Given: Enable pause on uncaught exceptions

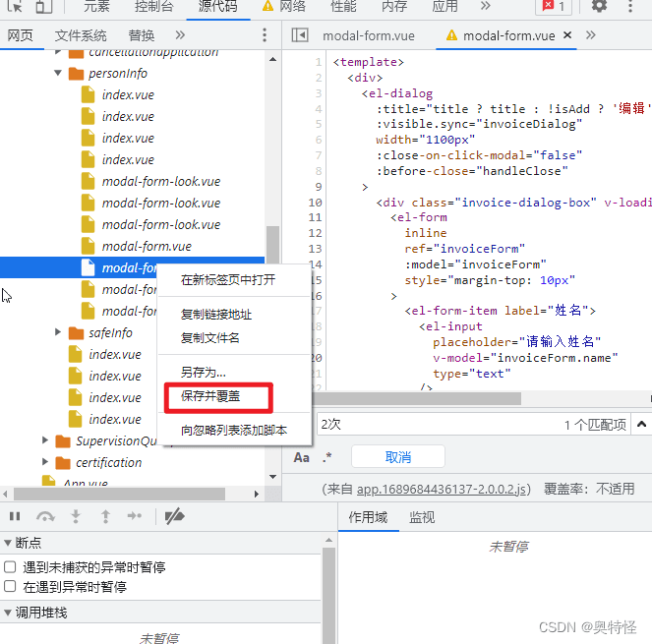Looking at the screenshot, I should pyautogui.click(x=10, y=567).
